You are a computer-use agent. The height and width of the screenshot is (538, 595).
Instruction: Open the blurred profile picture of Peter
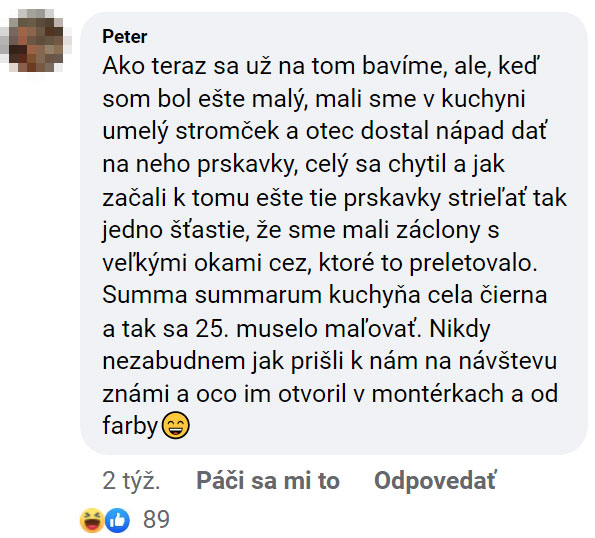coord(35,40)
